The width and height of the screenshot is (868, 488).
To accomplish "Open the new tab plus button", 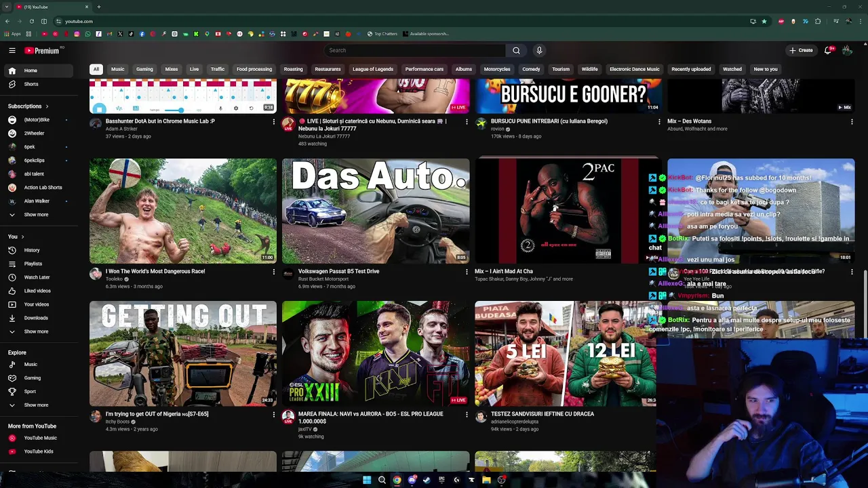I will 99,7.
